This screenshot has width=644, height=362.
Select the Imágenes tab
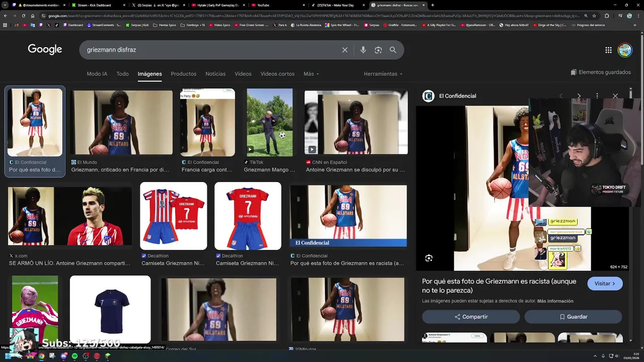point(150,74)
